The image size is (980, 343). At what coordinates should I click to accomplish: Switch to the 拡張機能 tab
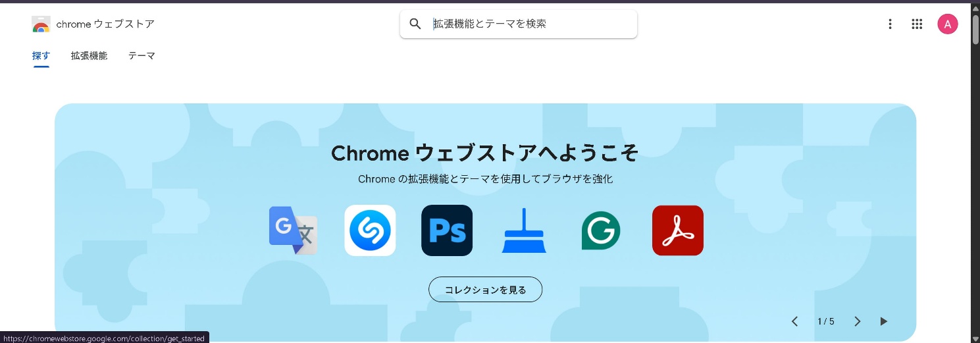click(89, 56)
